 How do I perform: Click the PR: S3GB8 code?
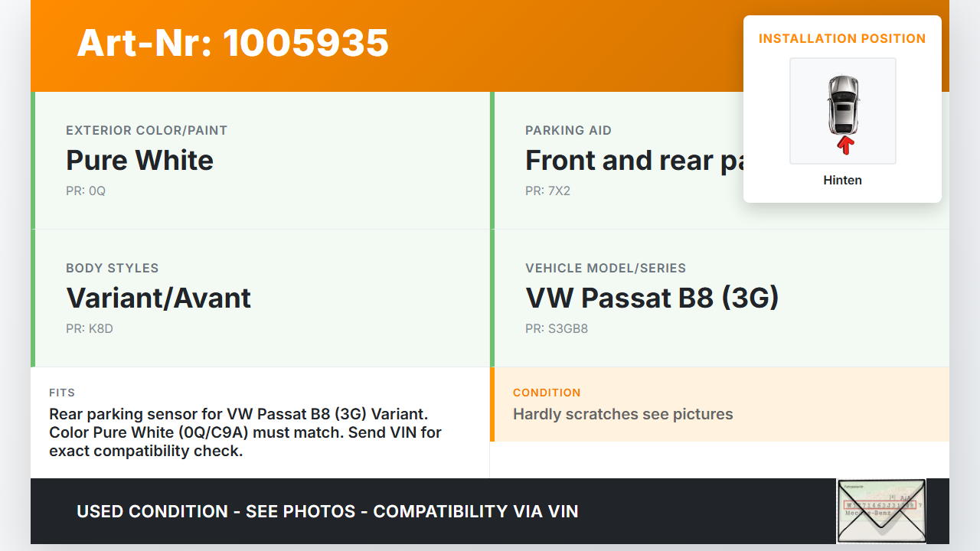[557, 329]
